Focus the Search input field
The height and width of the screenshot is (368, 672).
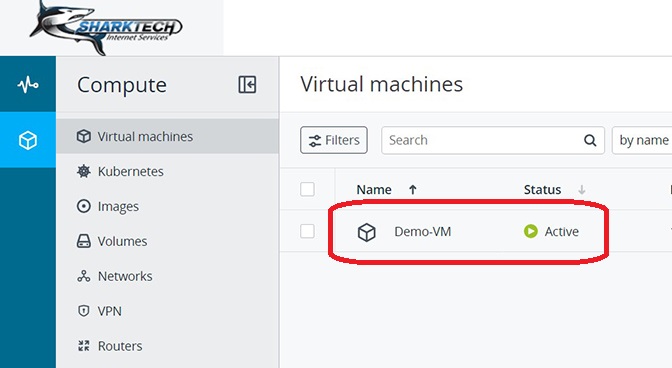point(493,140)
